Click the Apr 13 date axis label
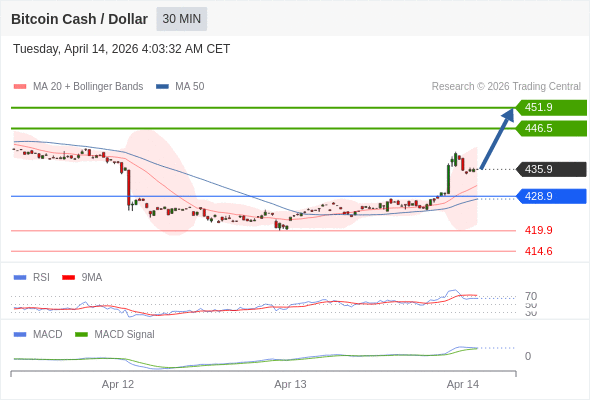Screen dimensions: 590x400 [290, 385]
